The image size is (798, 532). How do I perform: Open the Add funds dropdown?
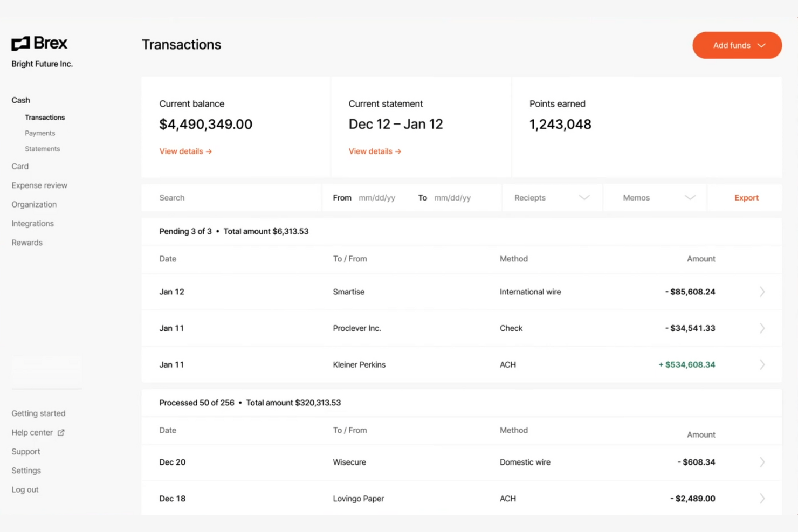click(x=737, y=45)
